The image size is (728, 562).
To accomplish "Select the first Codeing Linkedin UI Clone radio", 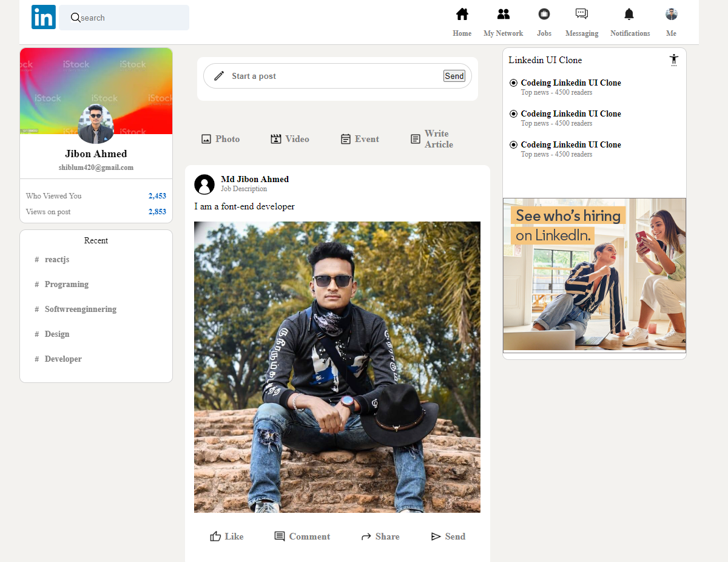I will click(x=513, y=83).
